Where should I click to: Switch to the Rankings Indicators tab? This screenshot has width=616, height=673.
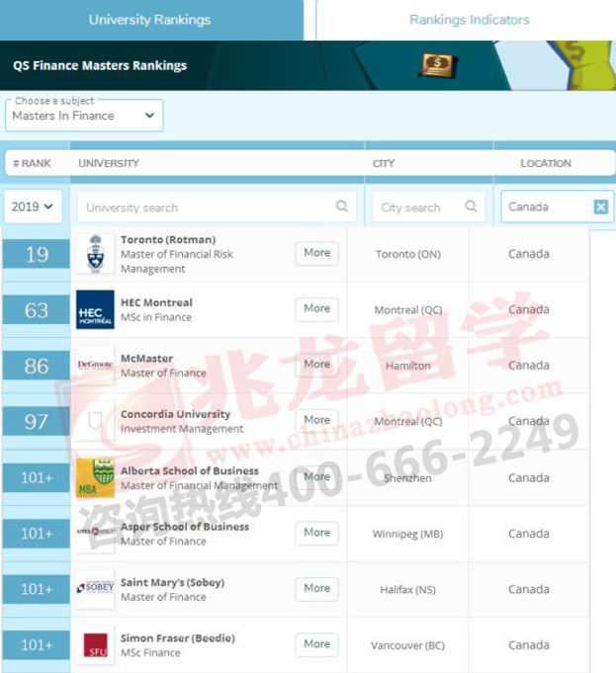click(x=469, y=20)
